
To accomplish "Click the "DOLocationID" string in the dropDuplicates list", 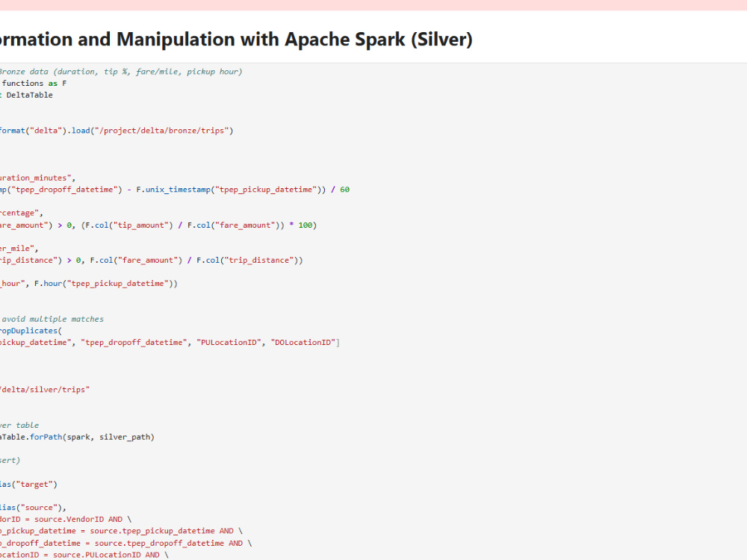I will tap(303, 343).
